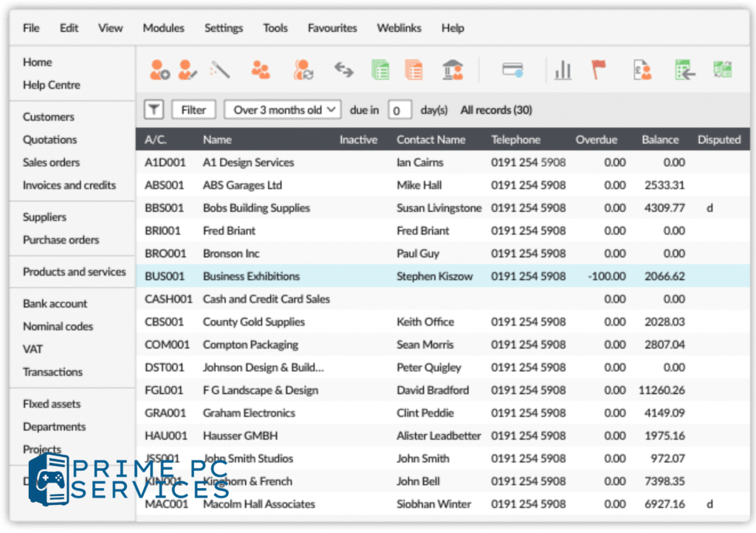Open the magic wand wizard tool

pyautogui.click(x=220, y=70)
